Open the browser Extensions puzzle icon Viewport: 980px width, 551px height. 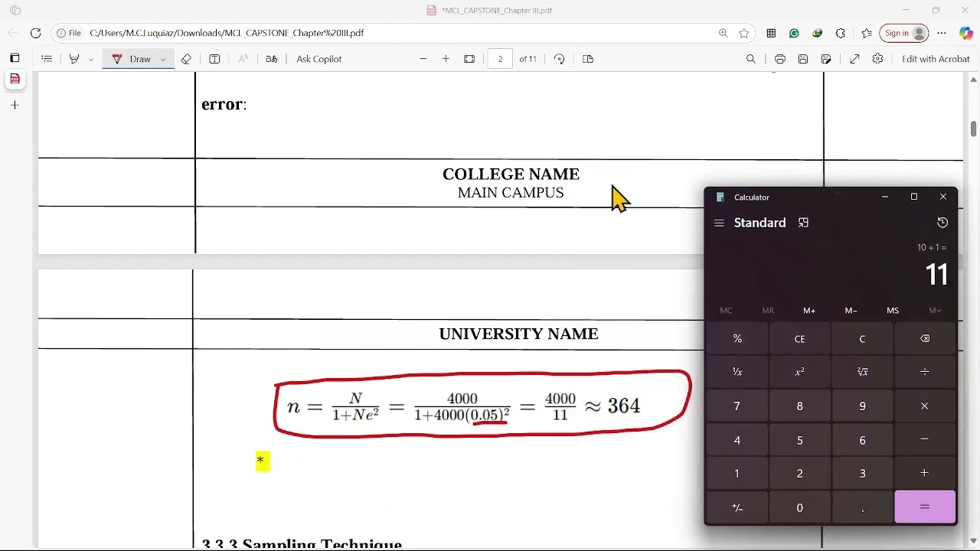[x=841, y=33]
